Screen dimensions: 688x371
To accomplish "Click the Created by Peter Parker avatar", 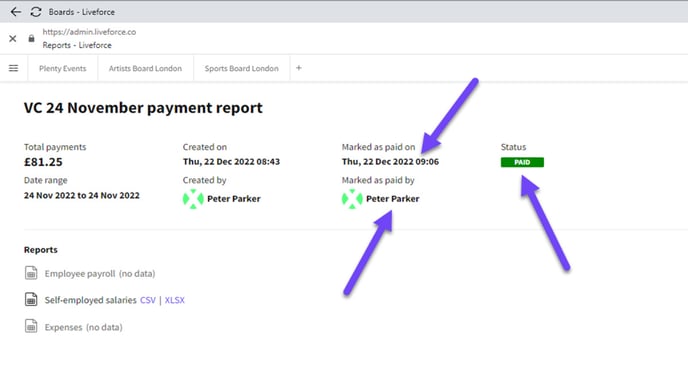I will click(193, 199).
